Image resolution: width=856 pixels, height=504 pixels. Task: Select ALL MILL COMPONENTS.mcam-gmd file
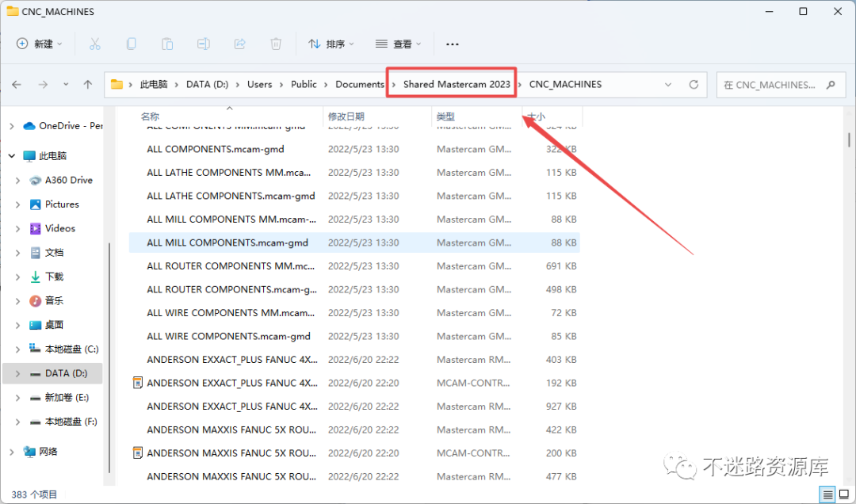tap(354, 243)
